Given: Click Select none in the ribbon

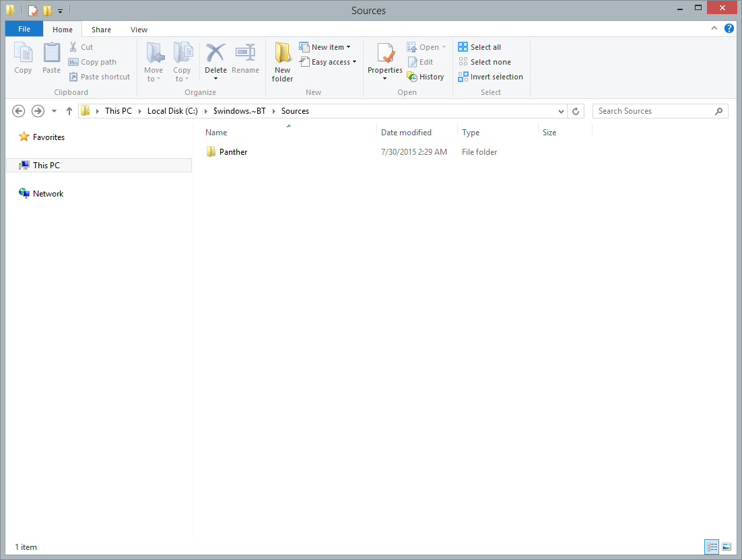Looking at the screenshot, I should pos(484,62).
